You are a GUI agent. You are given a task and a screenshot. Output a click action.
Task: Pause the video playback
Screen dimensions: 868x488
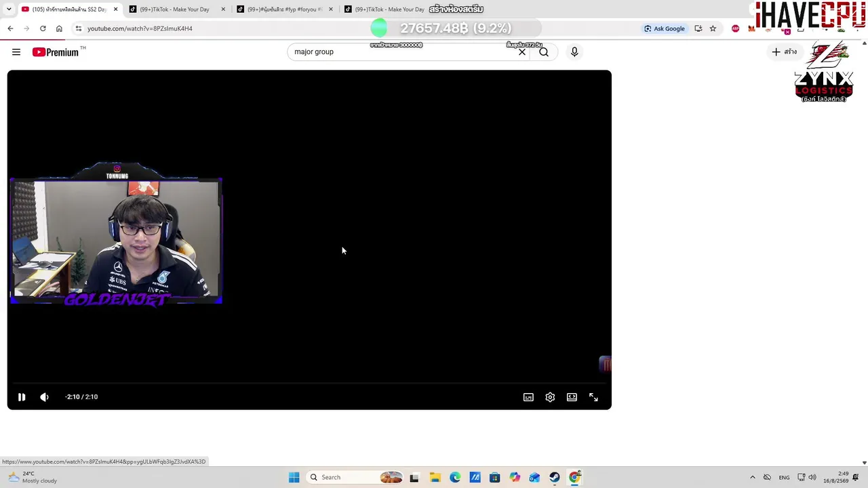tap(22, 397)
